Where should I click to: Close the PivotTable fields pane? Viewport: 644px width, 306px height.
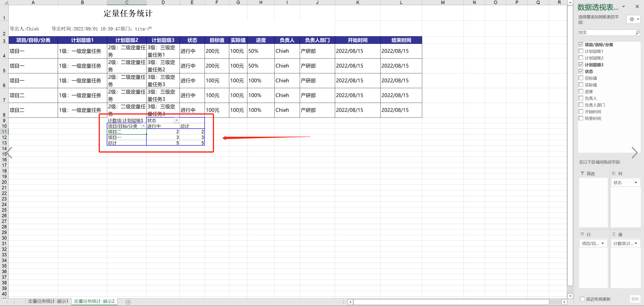tap(637, 7)
